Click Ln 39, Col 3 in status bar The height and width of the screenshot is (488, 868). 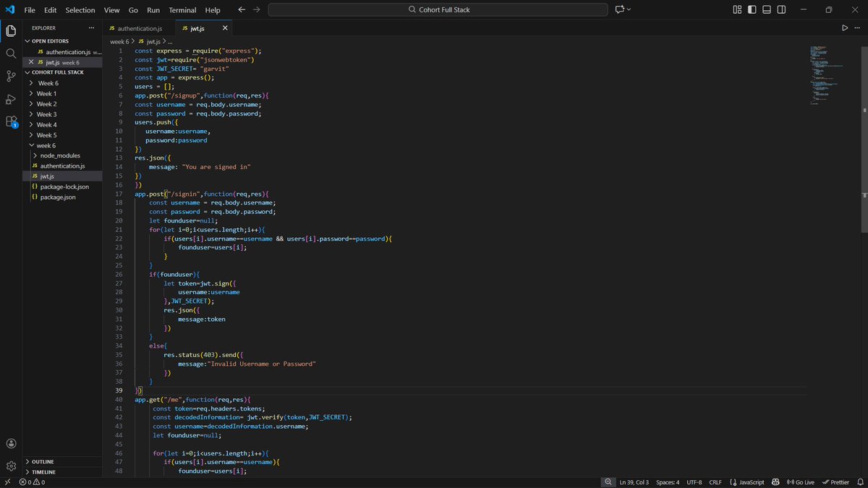634,482
